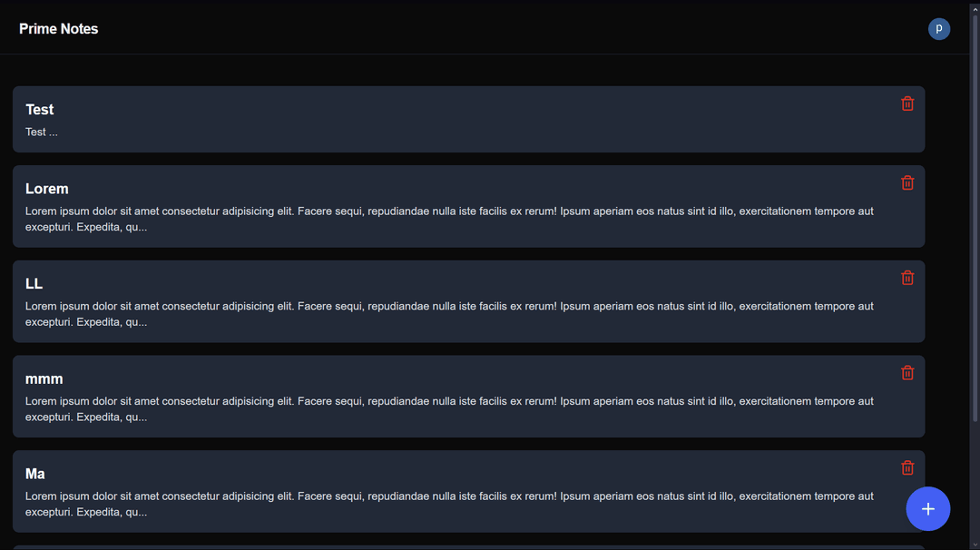Open the Test note card
980x550 pixels.
[x=454, y=119]
